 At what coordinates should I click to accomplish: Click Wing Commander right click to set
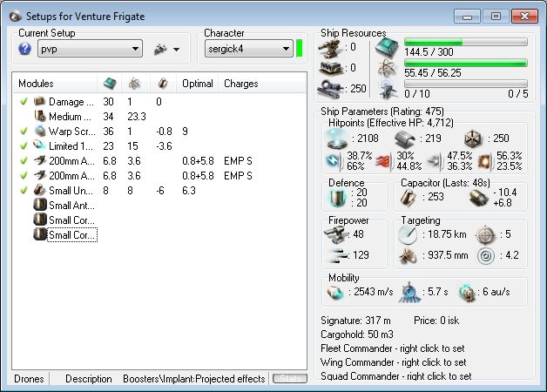393,362
